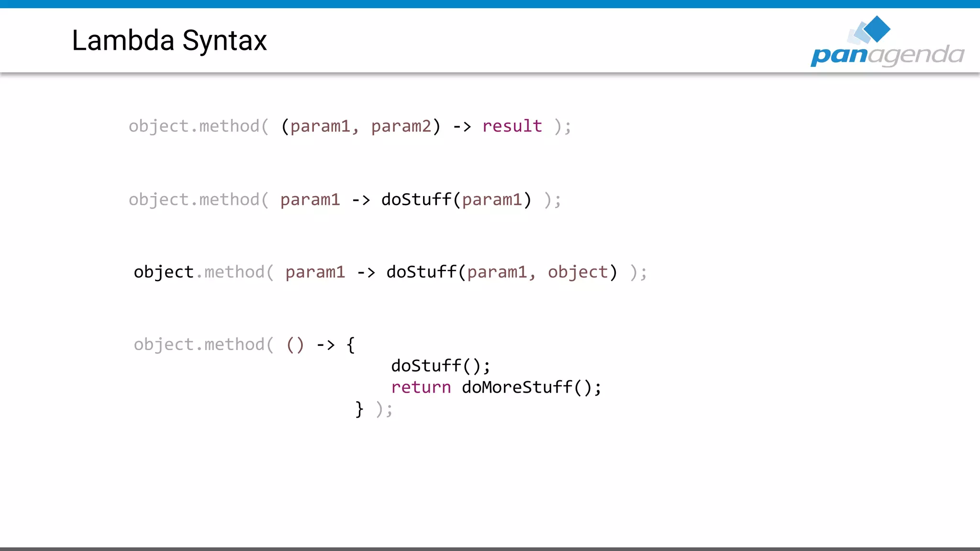This screenshot has height=551, width=980.
Task: Click the closing curly brace '}'
Action: 359,409
